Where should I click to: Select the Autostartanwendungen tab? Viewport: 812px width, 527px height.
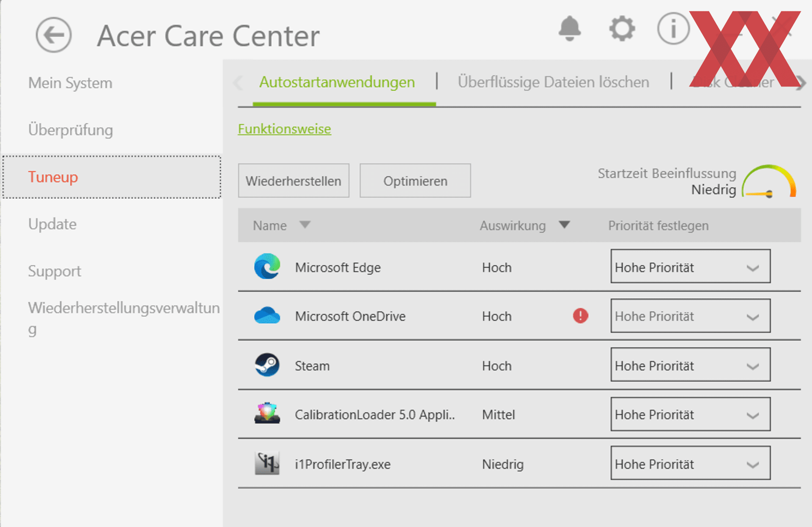coord(337,82)
